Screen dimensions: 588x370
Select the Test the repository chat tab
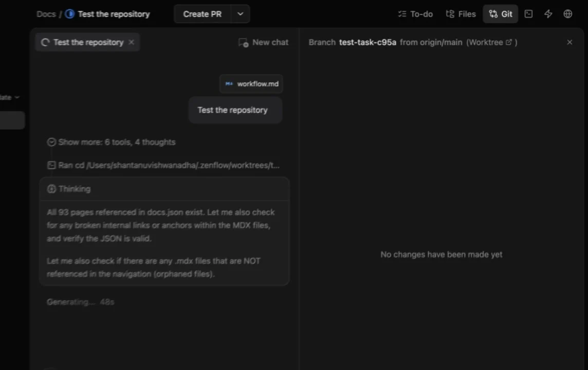(88, 42)
